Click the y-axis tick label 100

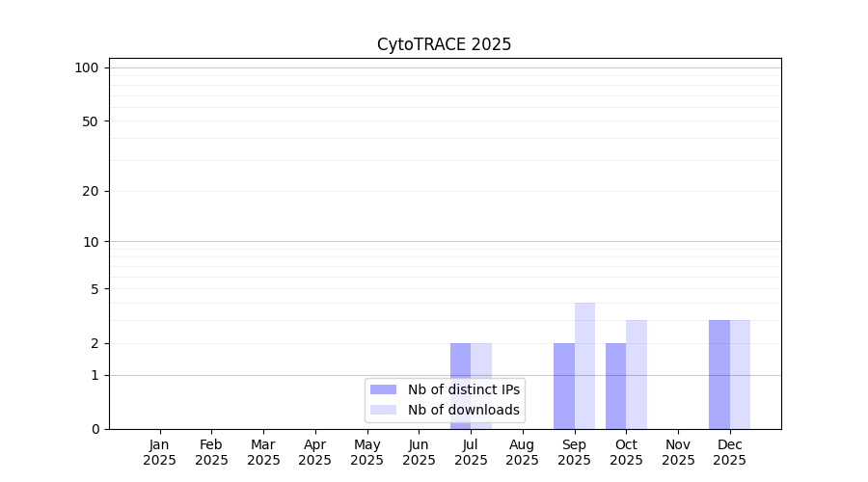click(87, 68)
